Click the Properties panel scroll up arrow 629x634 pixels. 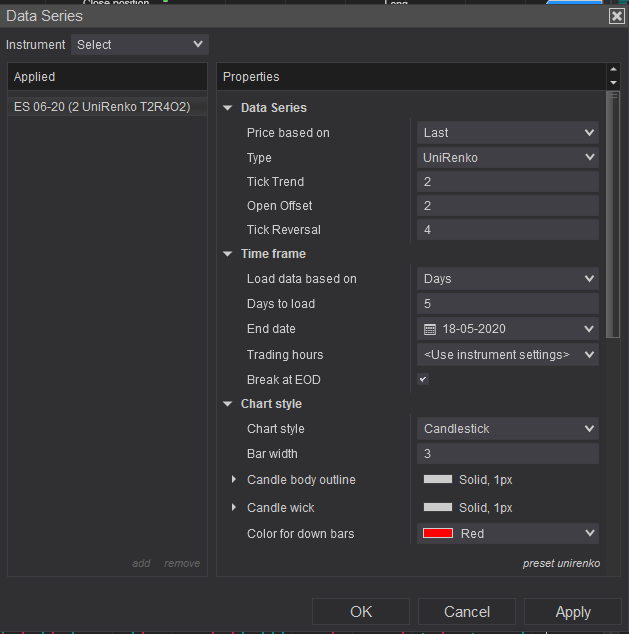point(613,71)
